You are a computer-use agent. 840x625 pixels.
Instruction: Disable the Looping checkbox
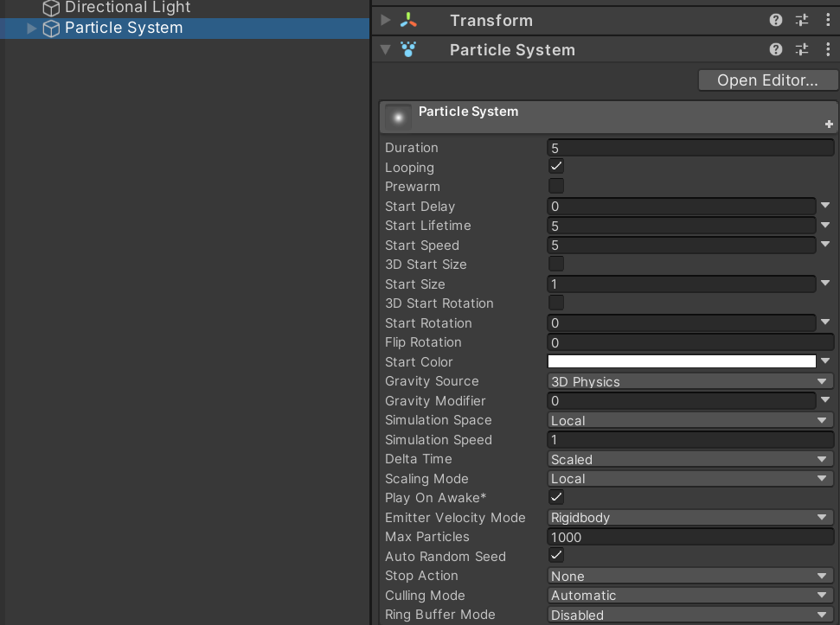(x=556, y=167)
